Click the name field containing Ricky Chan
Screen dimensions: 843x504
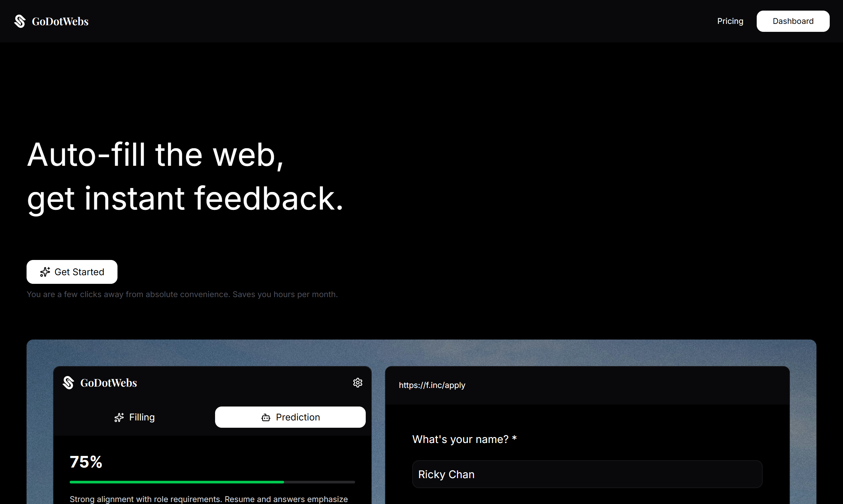coord(587,474)
